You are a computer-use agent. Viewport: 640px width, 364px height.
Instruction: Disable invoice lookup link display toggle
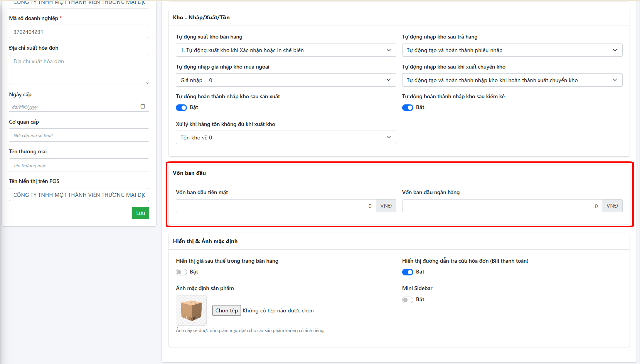tap(408, 272)
